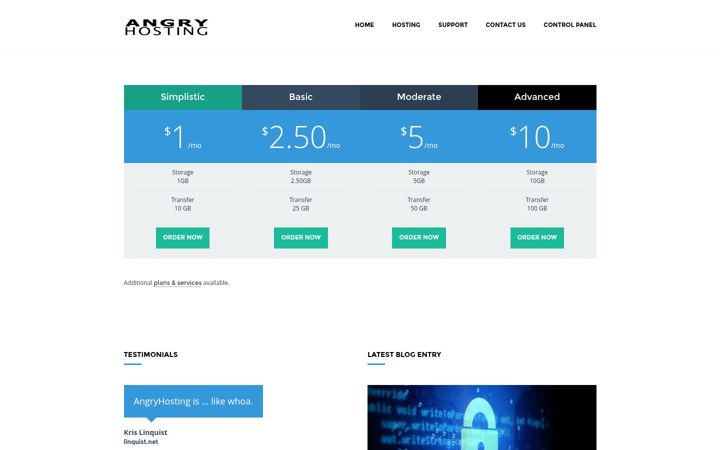Click the Storage 1GB text

click(183, 176)
